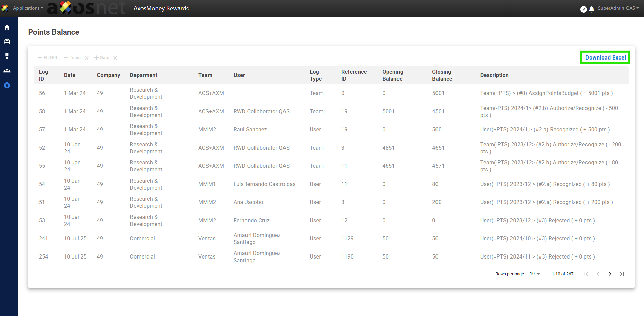Viewport: 644px width, 316px height.
Task: Open the rows per page dropdown
Action: 535,274
